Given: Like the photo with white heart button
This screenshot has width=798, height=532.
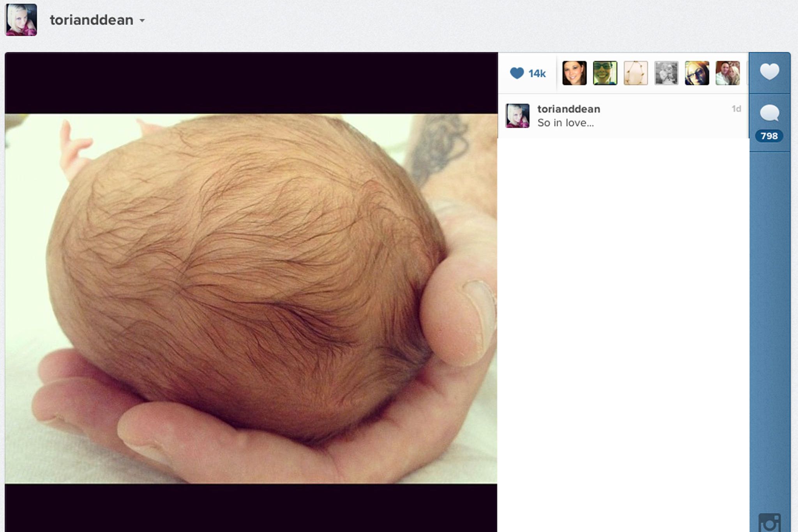Looking at the screenshot, I should 770,72.
